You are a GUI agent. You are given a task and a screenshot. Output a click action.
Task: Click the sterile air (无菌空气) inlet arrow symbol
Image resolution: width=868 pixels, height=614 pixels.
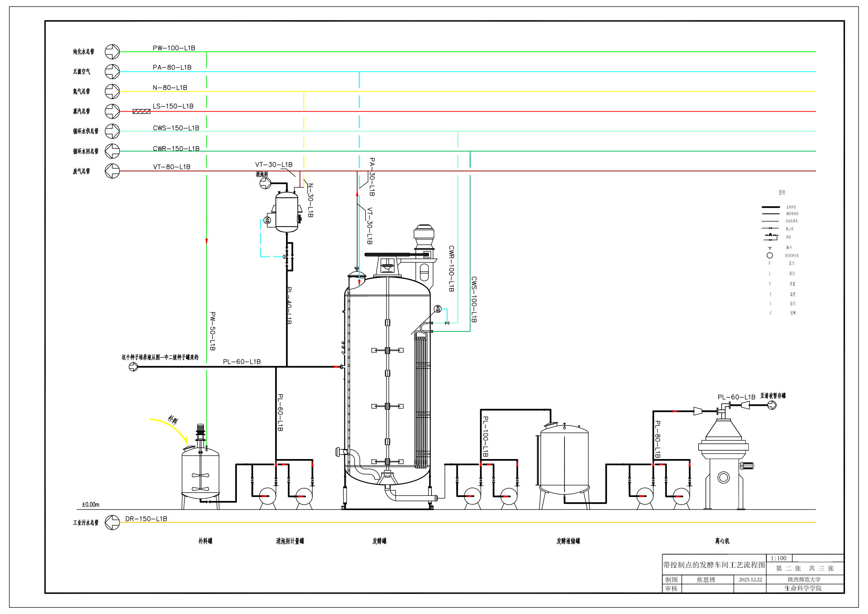[x=112, y=71]
